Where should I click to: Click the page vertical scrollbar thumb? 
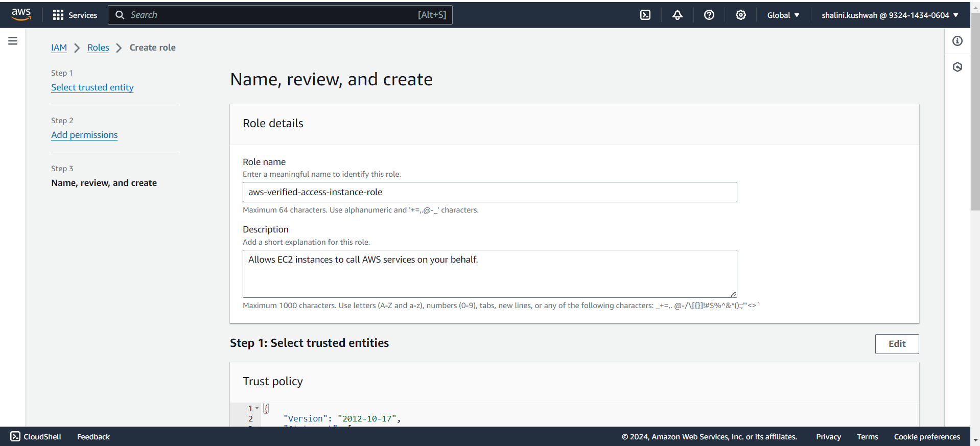pos(975,111)
